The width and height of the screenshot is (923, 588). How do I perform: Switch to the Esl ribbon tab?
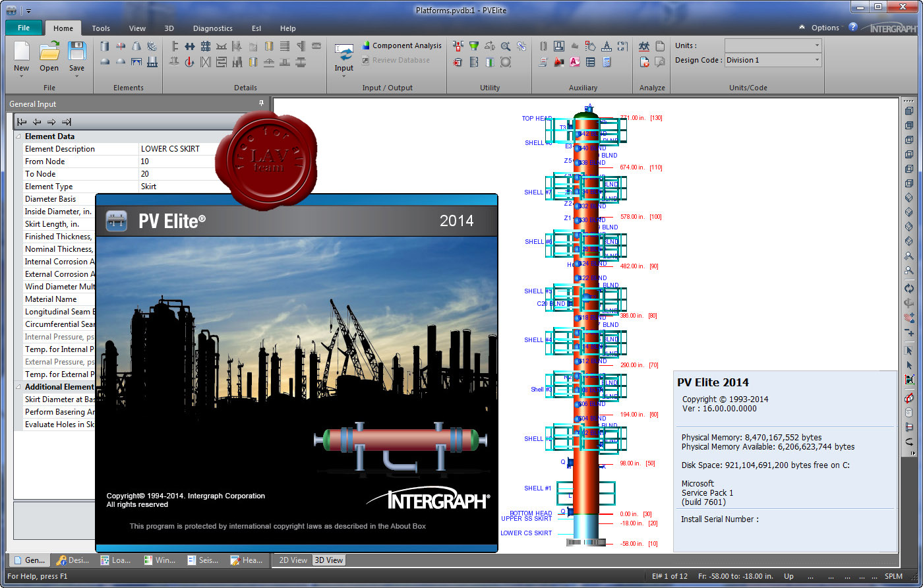pos(256,28)
